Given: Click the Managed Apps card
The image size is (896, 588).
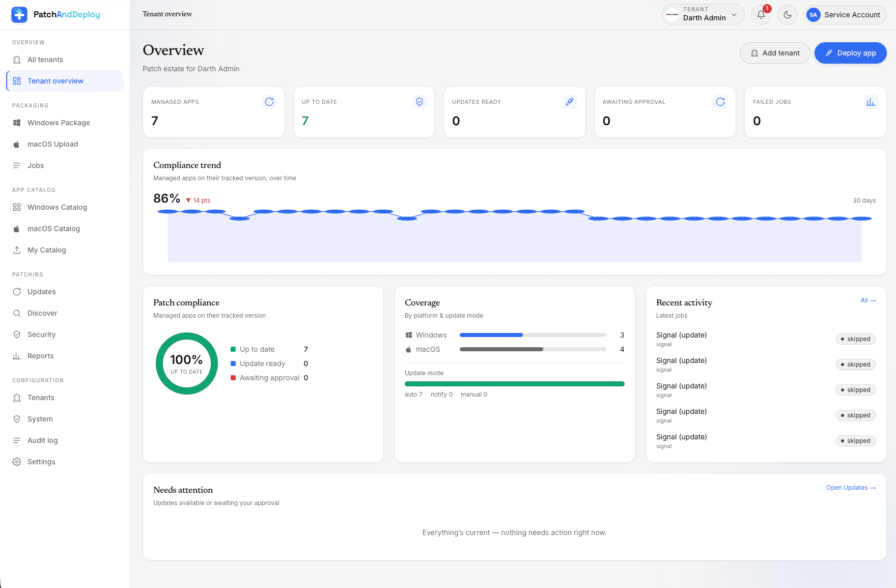Looking at the screenshot, I should click(214, 112).
